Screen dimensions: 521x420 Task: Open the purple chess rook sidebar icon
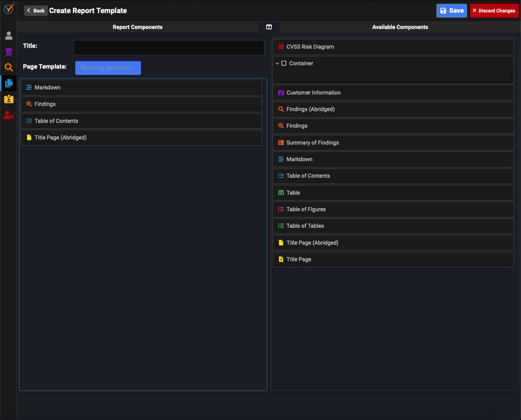coord(9,51)
